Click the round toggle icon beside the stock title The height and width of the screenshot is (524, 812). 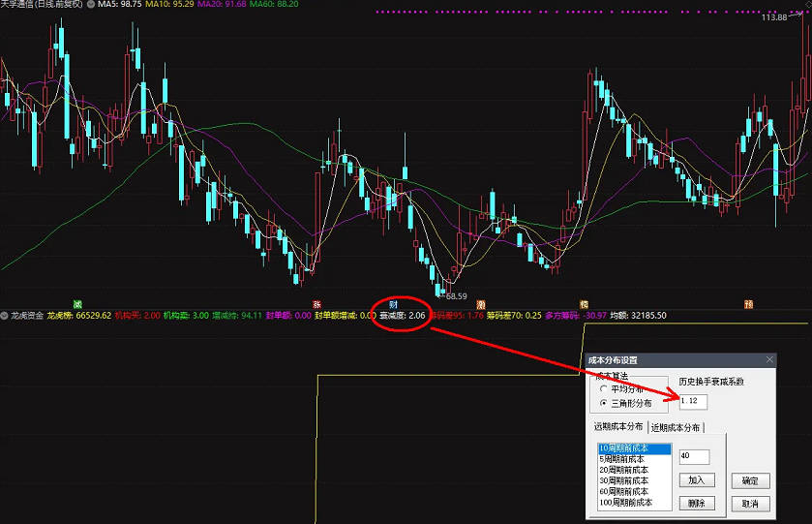(91, 4)
